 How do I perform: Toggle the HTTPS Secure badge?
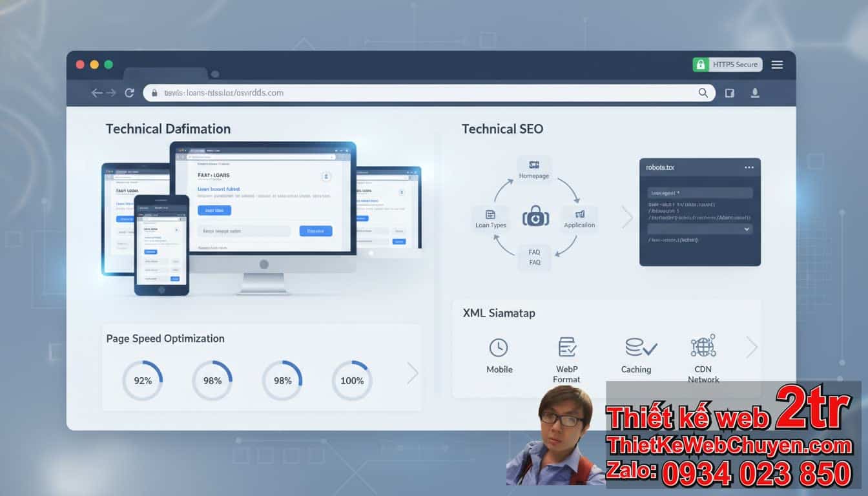point(727,65)
